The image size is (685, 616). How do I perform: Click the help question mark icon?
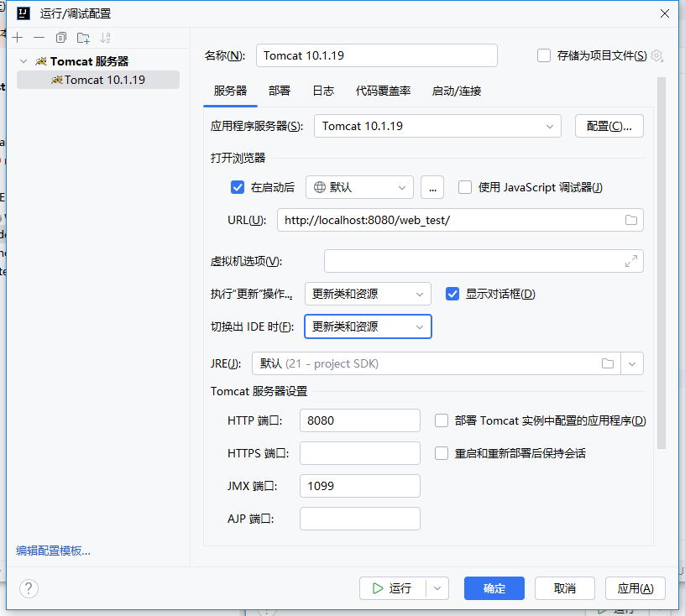(29, 588)
